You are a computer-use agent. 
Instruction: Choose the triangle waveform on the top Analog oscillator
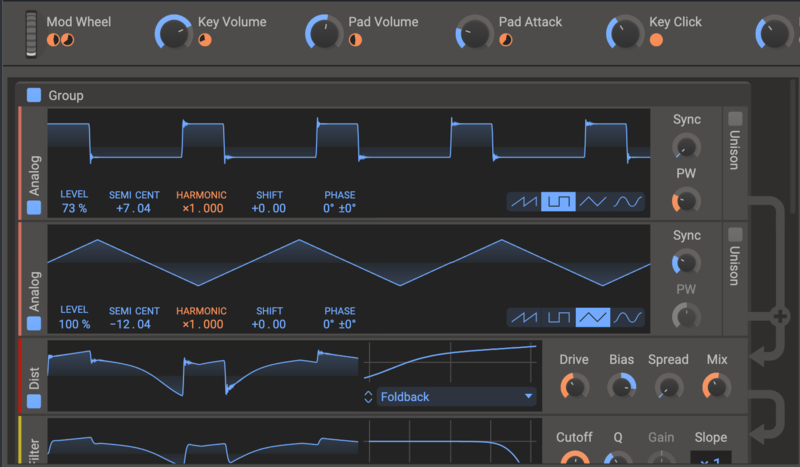click(x=593, y=202)
